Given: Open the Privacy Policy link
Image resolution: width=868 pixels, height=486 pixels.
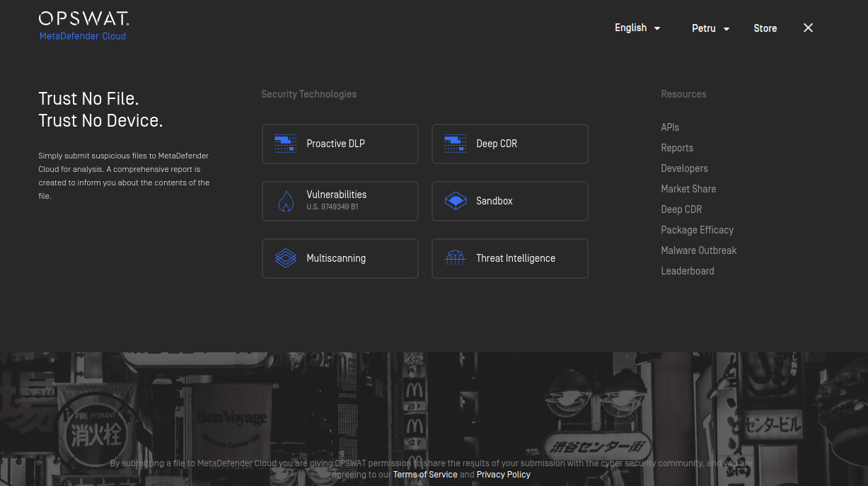Looking at the screenshot, I should coord(504,475).
